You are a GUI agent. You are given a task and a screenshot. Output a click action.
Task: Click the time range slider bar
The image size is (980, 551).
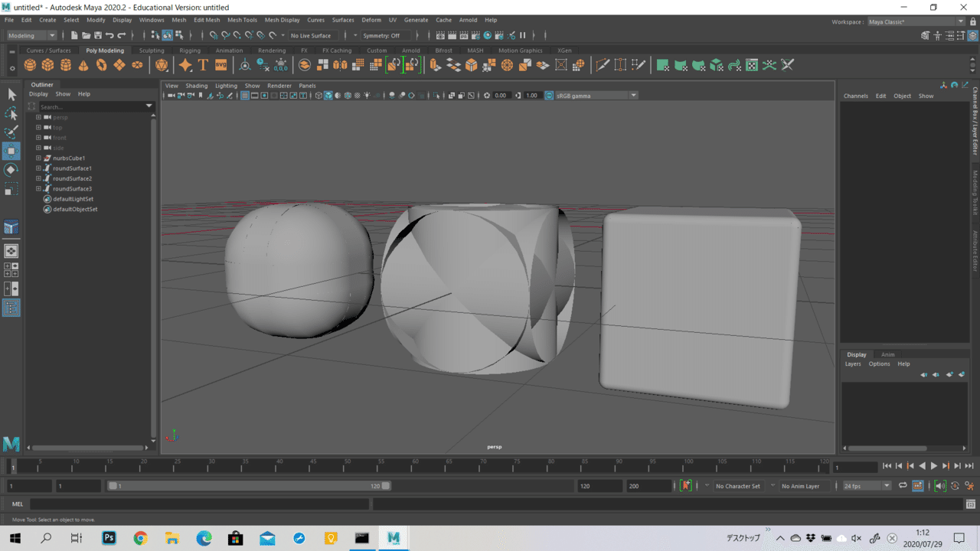tap(249, 486)
